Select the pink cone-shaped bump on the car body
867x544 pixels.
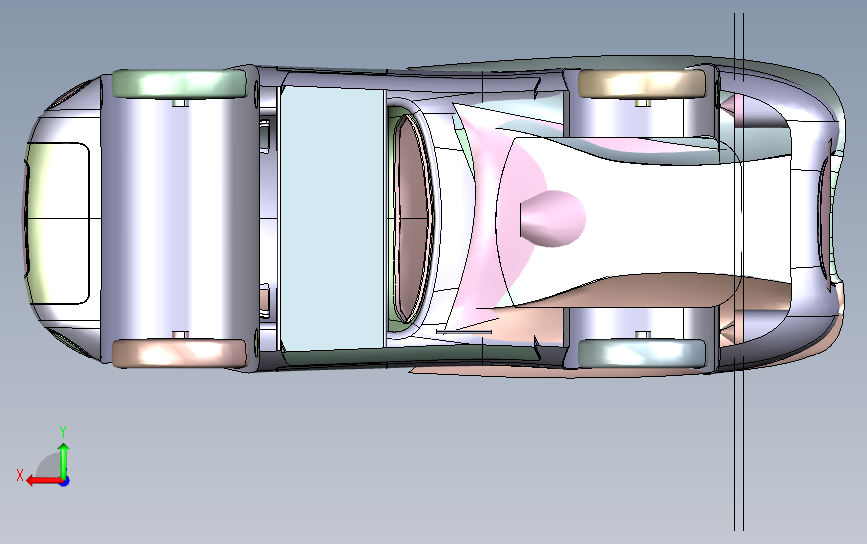552,218
